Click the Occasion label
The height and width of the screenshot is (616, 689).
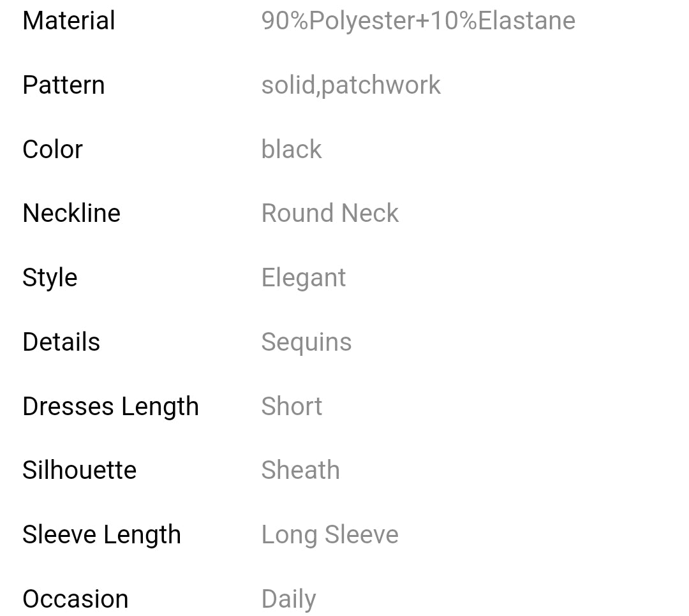75,599
